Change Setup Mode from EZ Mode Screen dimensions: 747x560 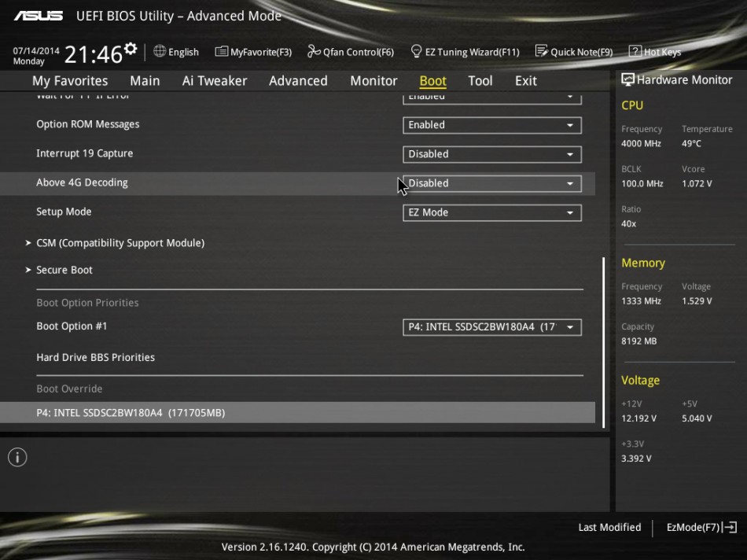tap(491, 212)
